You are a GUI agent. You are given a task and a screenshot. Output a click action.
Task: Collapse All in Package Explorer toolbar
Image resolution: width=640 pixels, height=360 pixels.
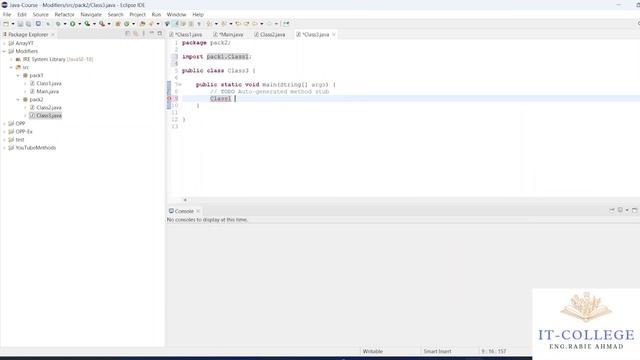click(128, 34)
